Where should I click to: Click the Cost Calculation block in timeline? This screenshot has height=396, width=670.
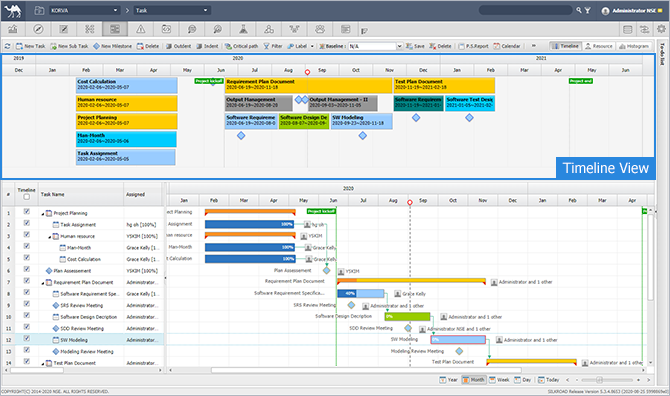[x=126, y=85]
